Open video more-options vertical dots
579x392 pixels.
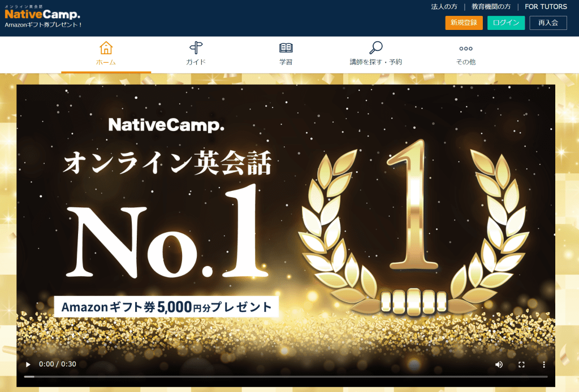pyautogui.click(x=544, y=364)
